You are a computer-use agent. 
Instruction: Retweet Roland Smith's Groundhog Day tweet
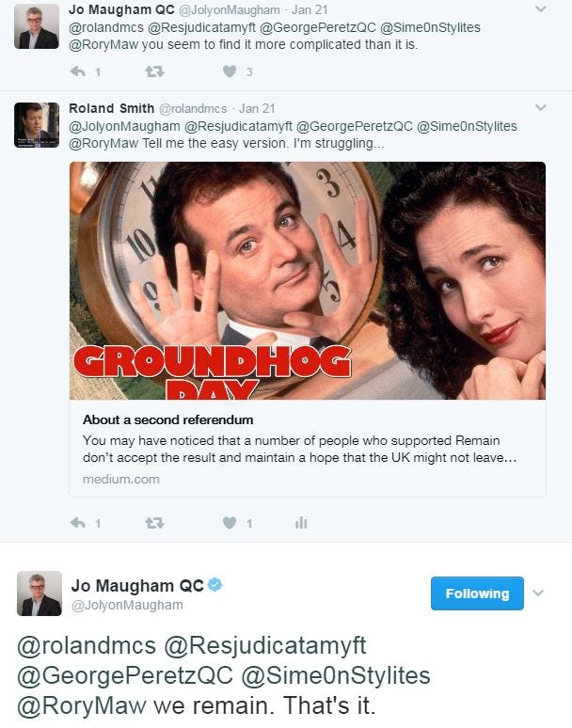[x=154, y=523]
